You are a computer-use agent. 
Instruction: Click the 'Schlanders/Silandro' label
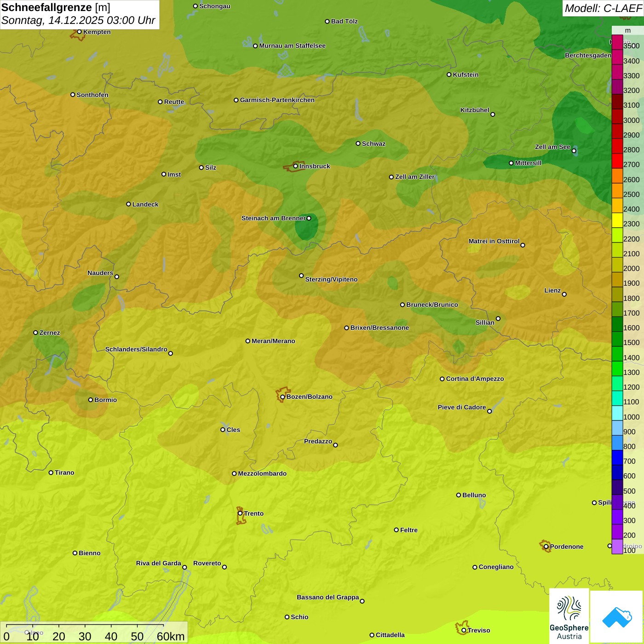[136, 349]
